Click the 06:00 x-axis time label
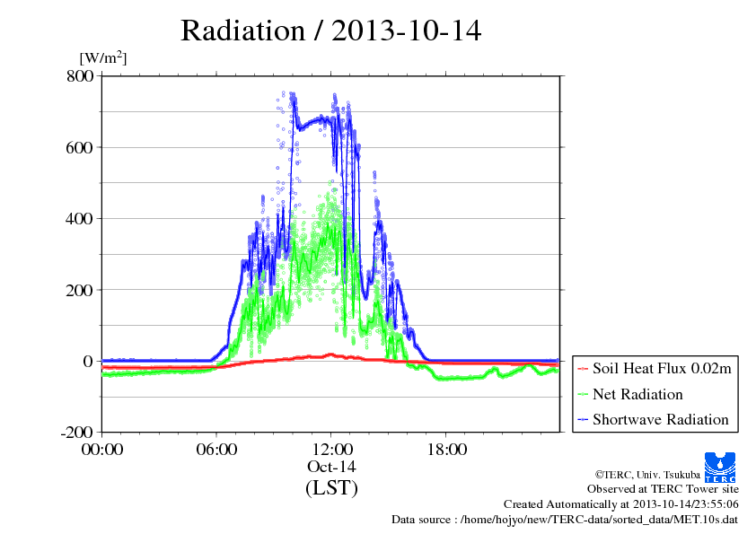756x534 pixels. point(216,450)
